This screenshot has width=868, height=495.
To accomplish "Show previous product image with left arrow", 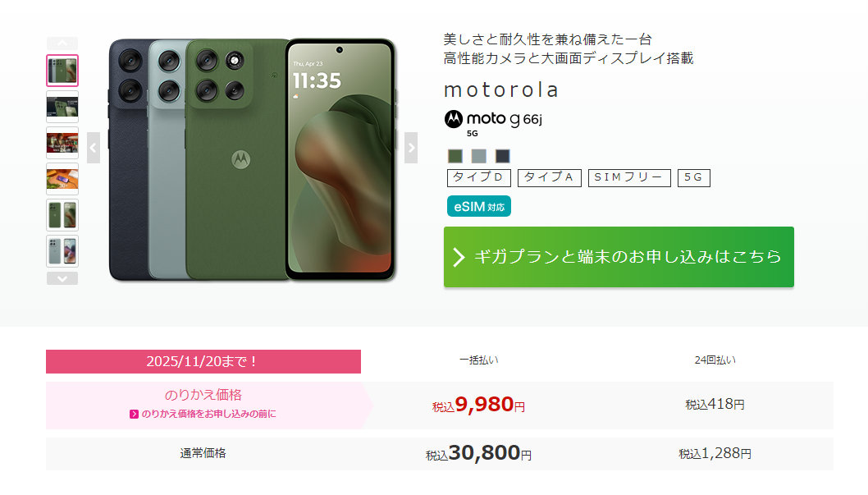I will pos(94,148).
